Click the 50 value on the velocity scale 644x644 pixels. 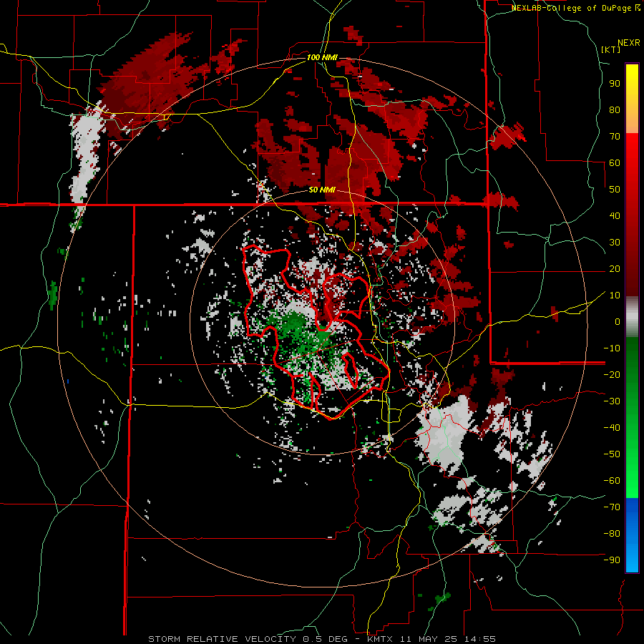(x=615, y=190)
